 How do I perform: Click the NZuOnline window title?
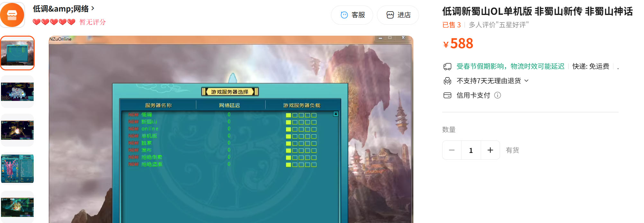[x=60, y=39]
